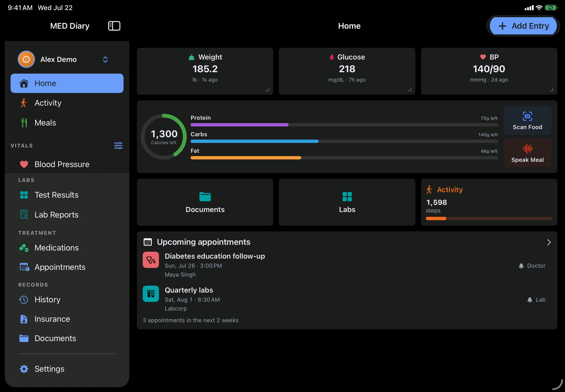Click the Alex Demo avatar icon
Viewport: 565px width, 392px height.
click(26, 59)
